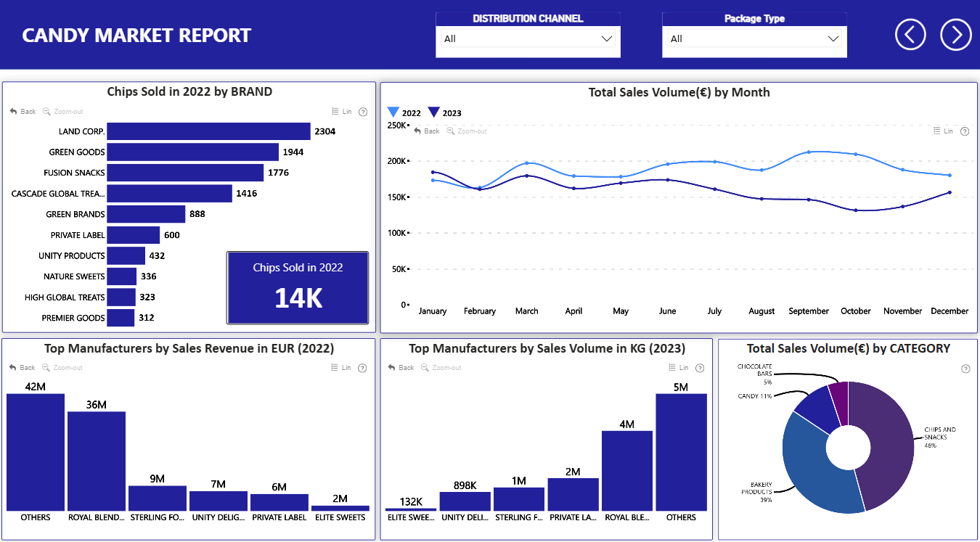Click Zoom-out in Sales Revenue 2022 chart
This screenshot has height=542, width=980.
point(62,368)
